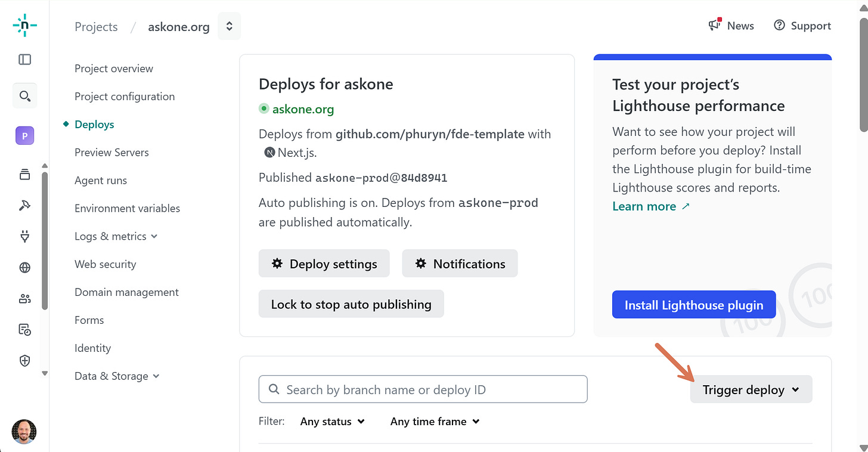
Task: Open the project switcher next to askone.org
Action: pyautogui.click(x=230, y=26)
